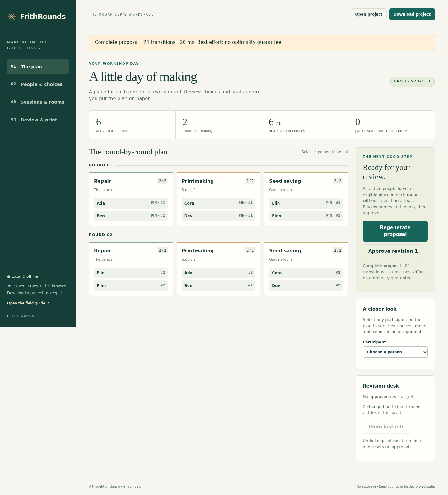
Task: Pick Cora in Round 01 Printmaking
Action: pos(218,203)
